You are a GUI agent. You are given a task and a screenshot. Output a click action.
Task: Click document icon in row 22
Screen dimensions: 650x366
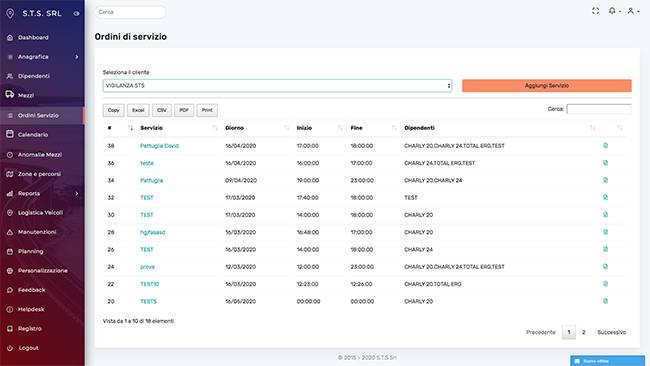pos(605,284)
